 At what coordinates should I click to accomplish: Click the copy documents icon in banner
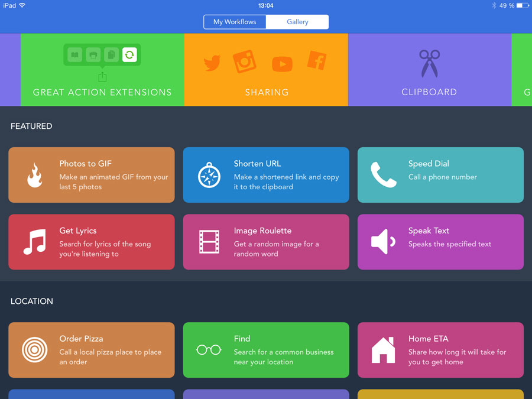[111, 54]
